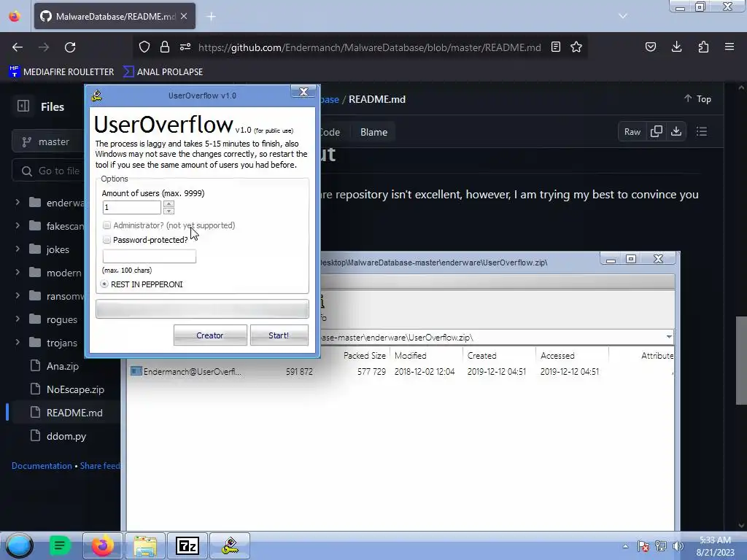This screenshot has height=560, width=747.
Task: Download raw file icon on GitHub
Action: (676, 132)
